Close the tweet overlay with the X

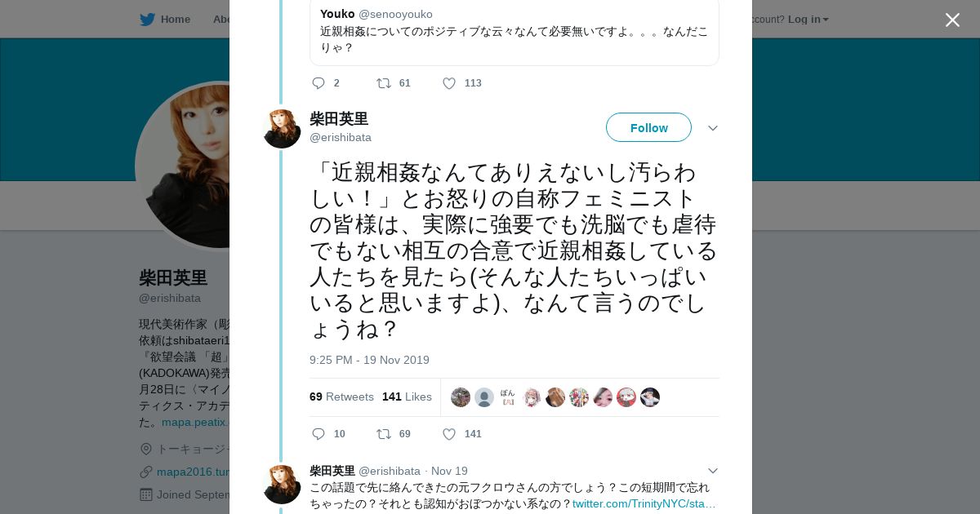point(952,20)
